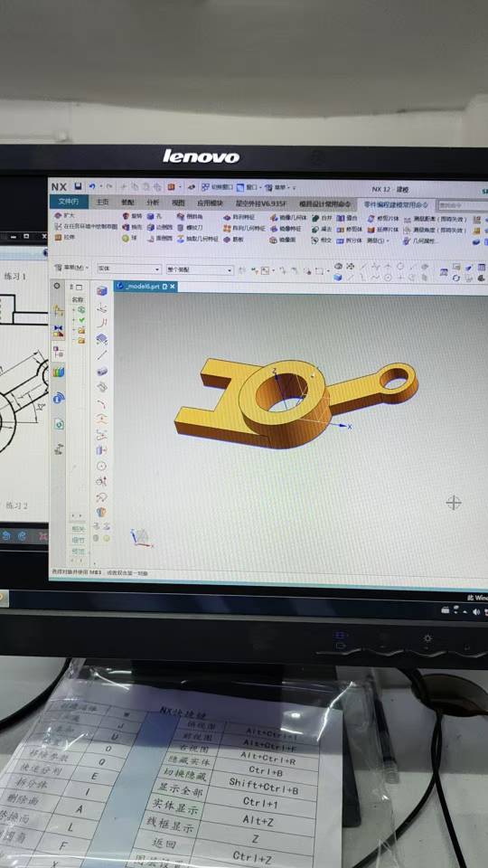This screenshot has width=488, height=868.
Task: Click the Intersect (相交) boolean tool
Action: [322, 241]
